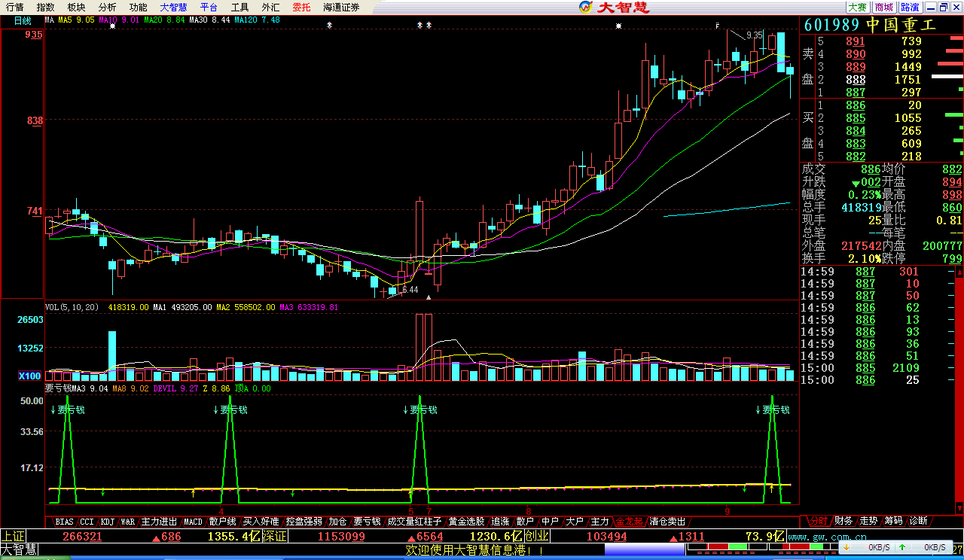Image resolution: width=964 pixels, height=560 pixels.
Task: Open the 板块 menu
Action: tap(77, 8)
